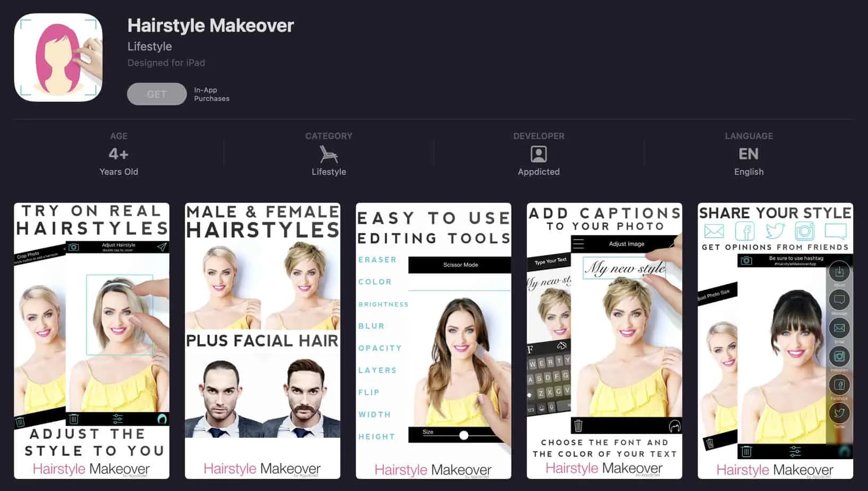Click the trash icon in share screenshot bottom bar

746,452
